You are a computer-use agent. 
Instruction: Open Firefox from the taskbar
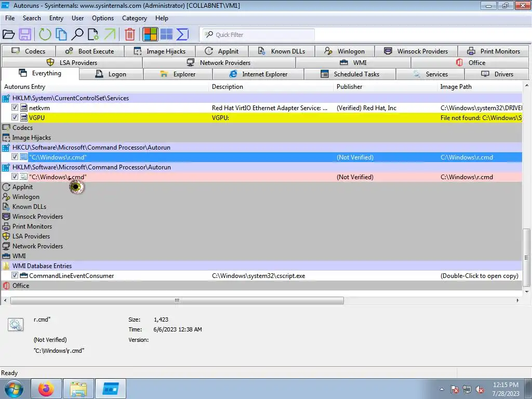(46, 389)
